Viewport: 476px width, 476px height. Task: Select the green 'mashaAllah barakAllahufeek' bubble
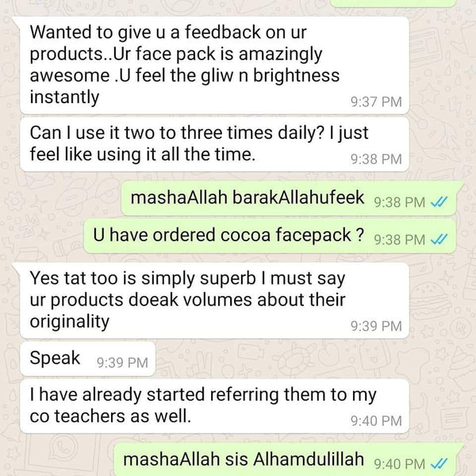289,198
